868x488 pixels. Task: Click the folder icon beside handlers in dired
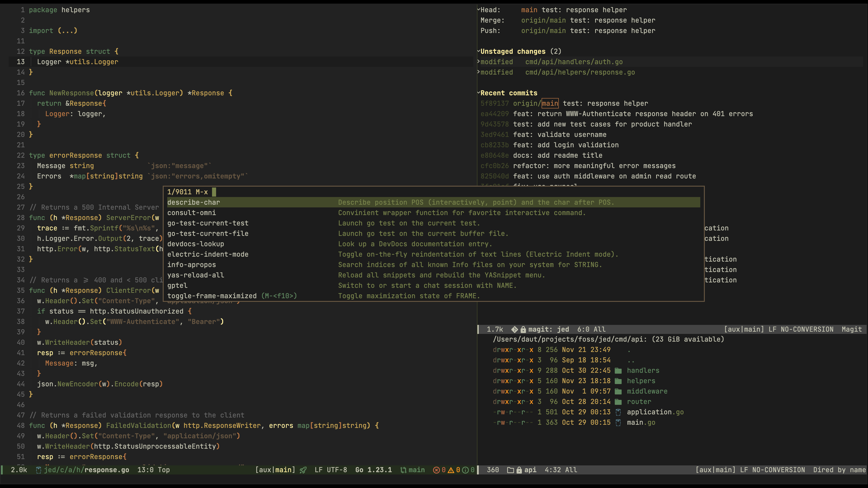pos(618,371)
